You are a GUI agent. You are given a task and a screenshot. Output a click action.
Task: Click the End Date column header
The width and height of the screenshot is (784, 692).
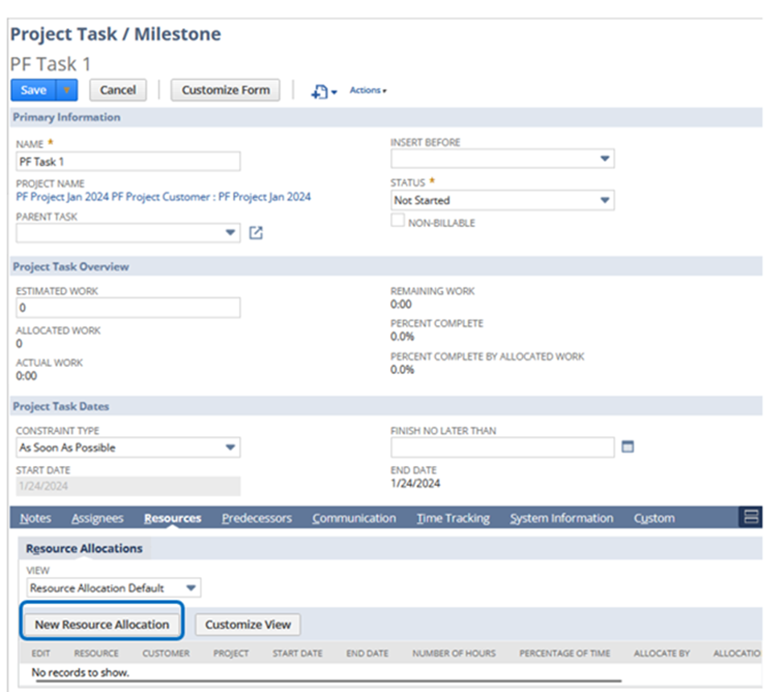(367, 653)
